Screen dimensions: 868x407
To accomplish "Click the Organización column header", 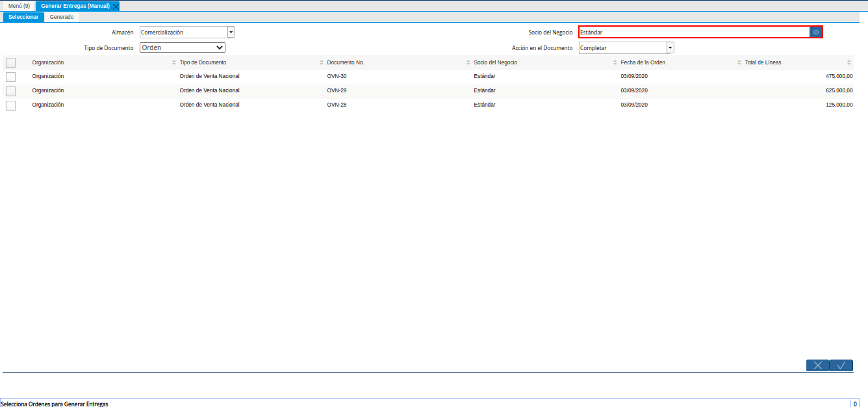I will pyautogui.click(x=48, y=62).
